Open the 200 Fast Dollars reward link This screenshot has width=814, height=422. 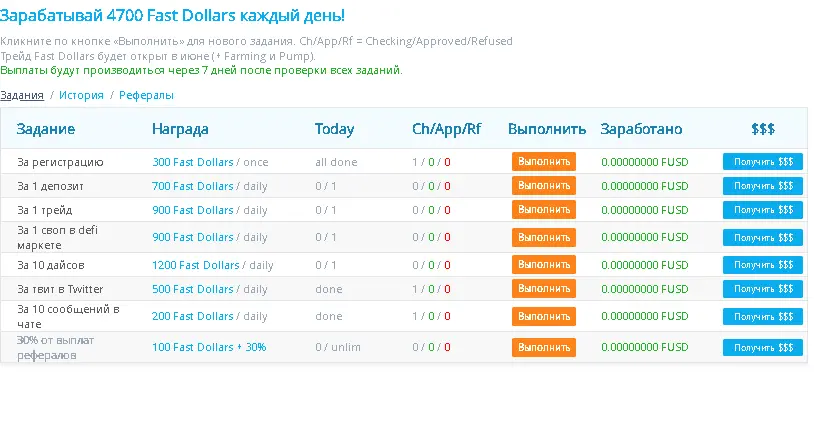click(193, 316)
